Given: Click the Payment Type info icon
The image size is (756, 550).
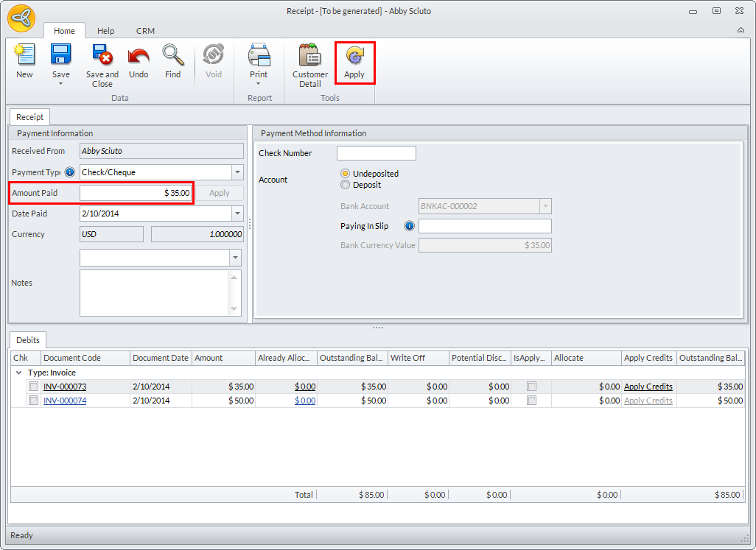Looking at the screenshot, I should click(x=70, y=172).
